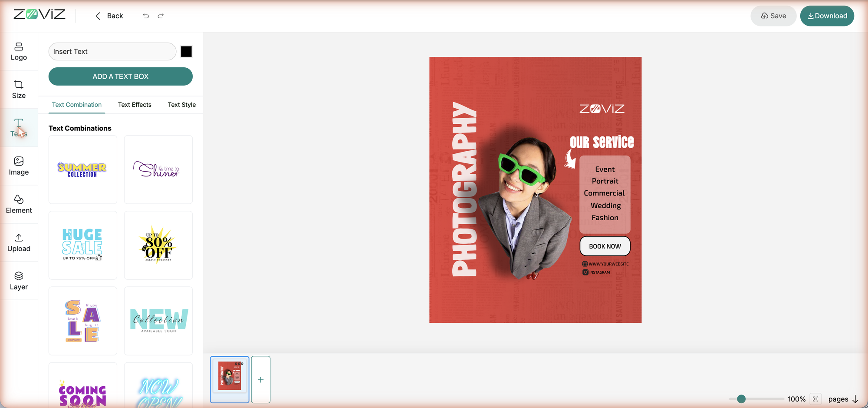
Task: Select the Instagram icon on the poster
Action: pyautogui.click(x=585, y=272)
